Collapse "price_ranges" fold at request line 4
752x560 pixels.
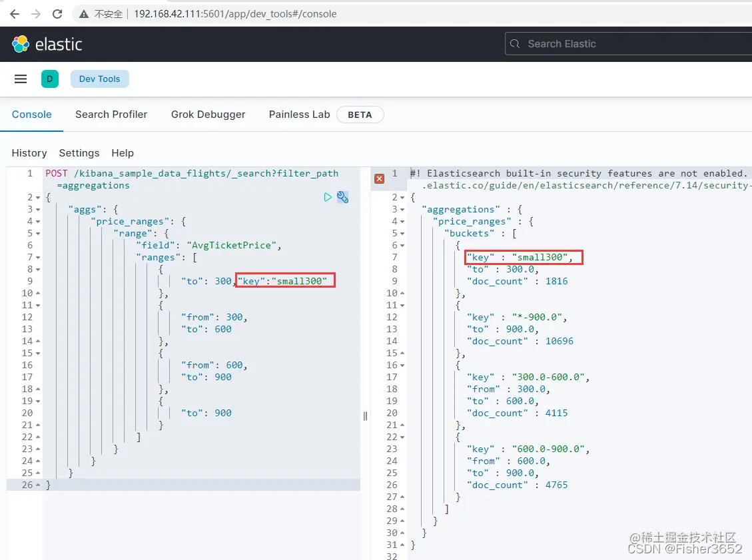[x=38, y=222]
